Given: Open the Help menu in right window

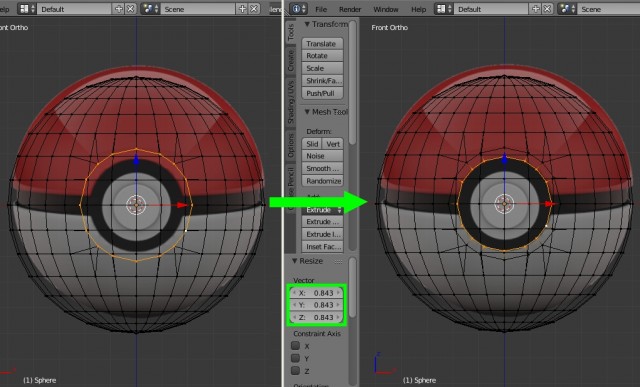Looking at the screenshot, I should point(418,9).
